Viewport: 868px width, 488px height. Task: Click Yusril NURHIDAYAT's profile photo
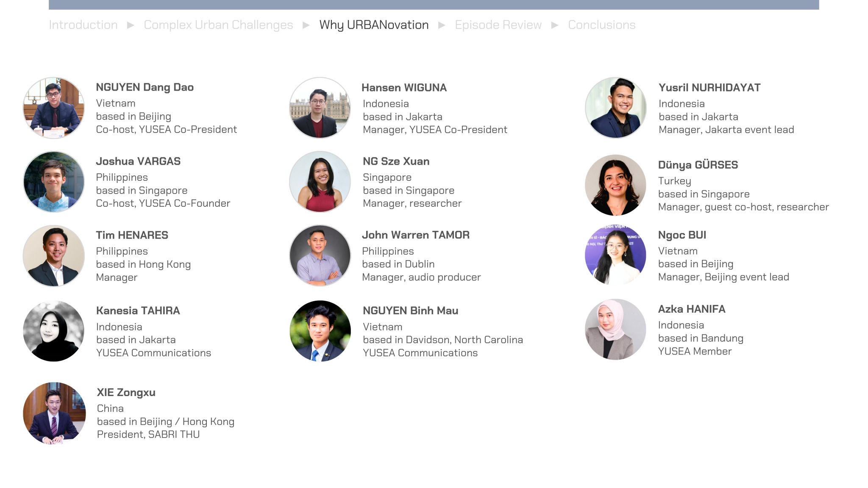click(615, 108)
